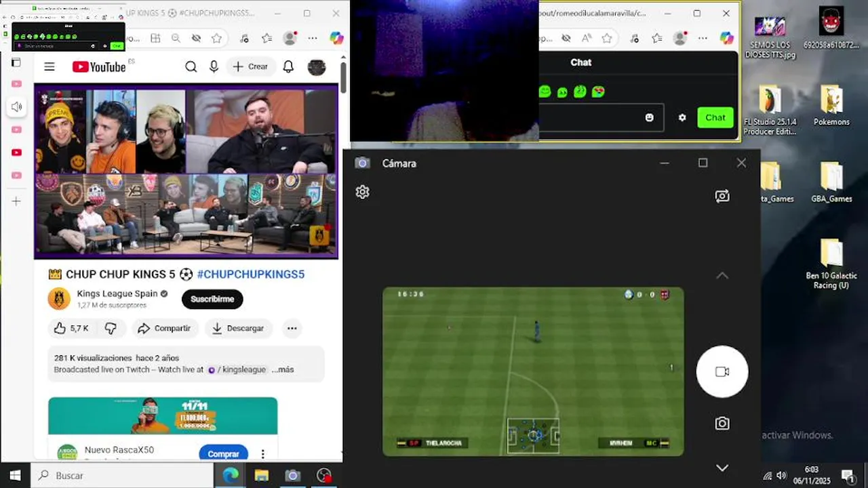
Task: Dislike the Chup Chup Kings video
Action: pos(111,328)
